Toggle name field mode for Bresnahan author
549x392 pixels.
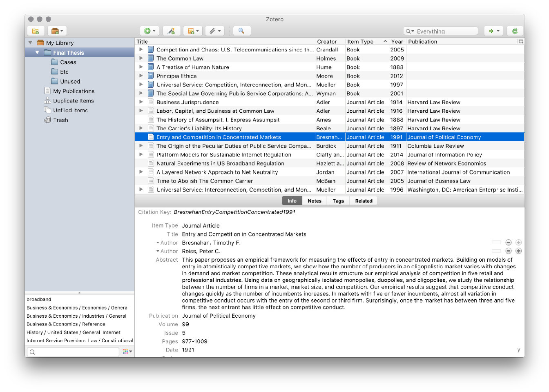tap(496, 243)
